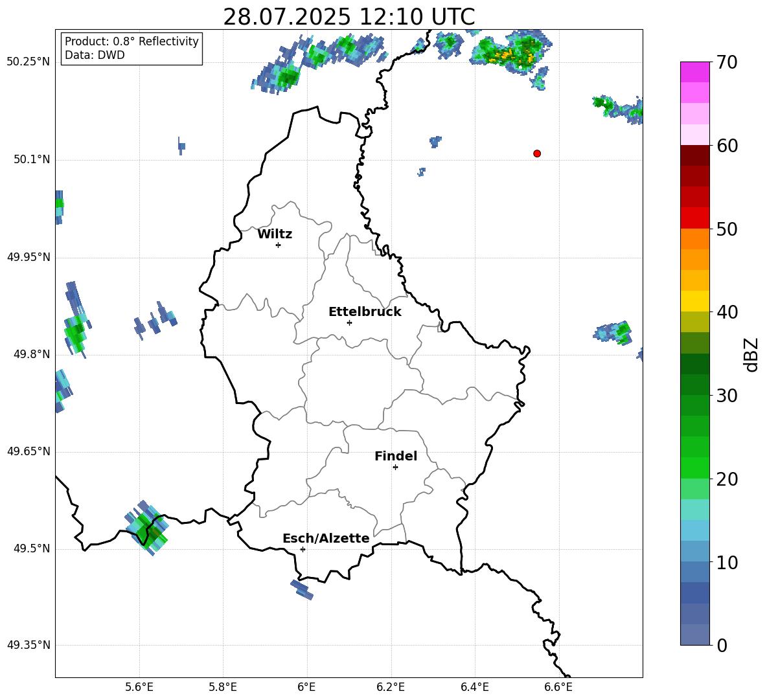767x700 pixels.
Task: Click the Esch/Alzette station label
Action: [x=326, y=538]
